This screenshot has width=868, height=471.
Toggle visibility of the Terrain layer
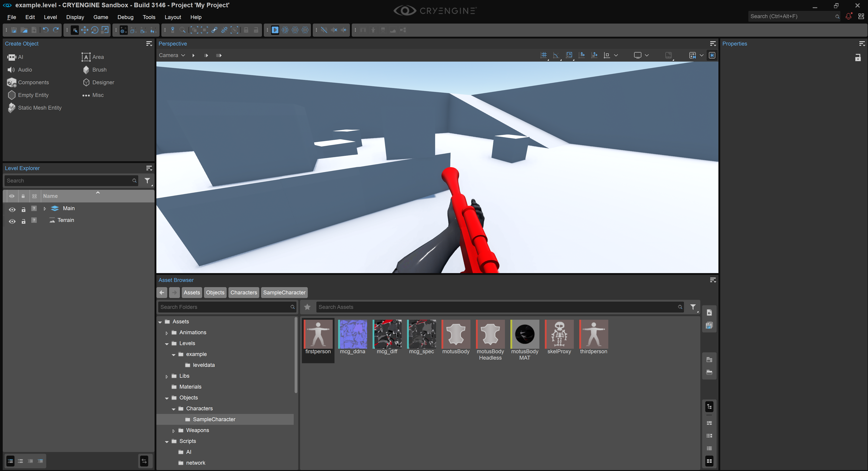click(12, 221)
